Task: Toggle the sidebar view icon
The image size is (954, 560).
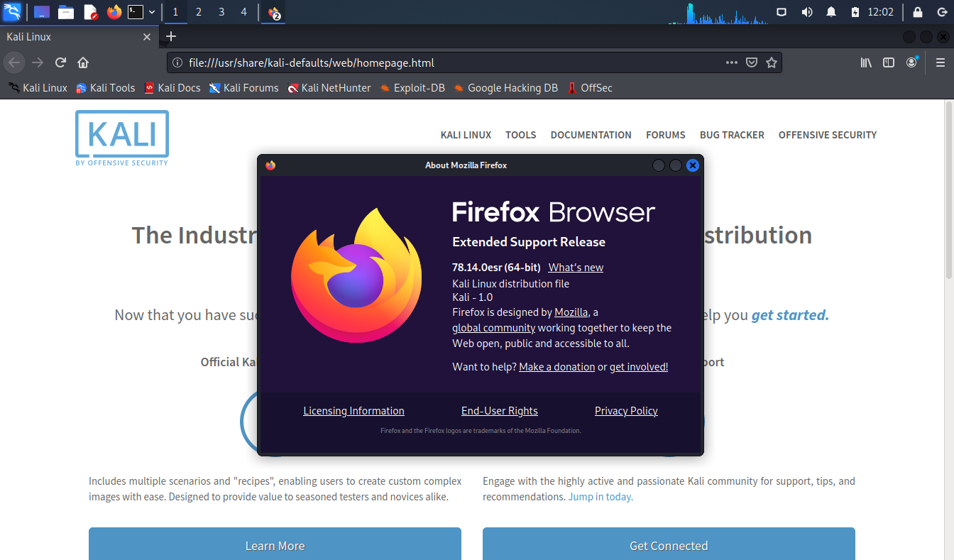Action: click(x=889, y=62)
